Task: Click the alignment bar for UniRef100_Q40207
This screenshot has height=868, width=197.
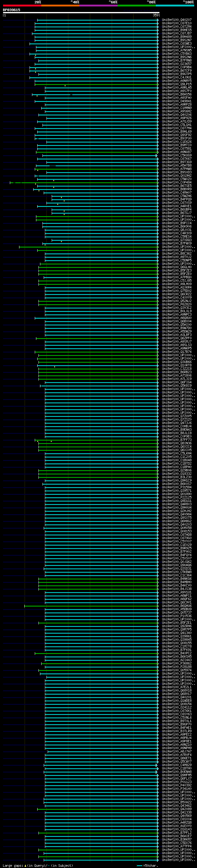Action: pos(98,20)
